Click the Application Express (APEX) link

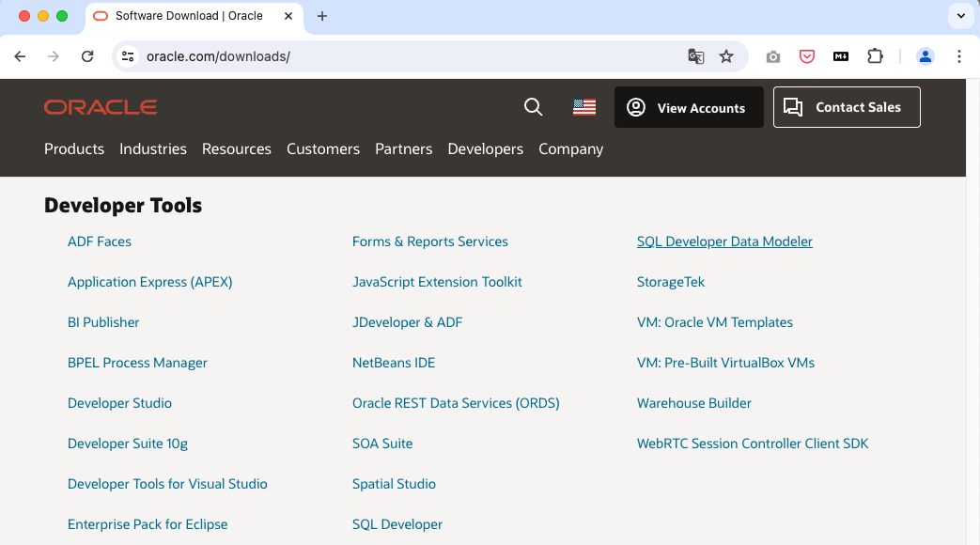149,281
